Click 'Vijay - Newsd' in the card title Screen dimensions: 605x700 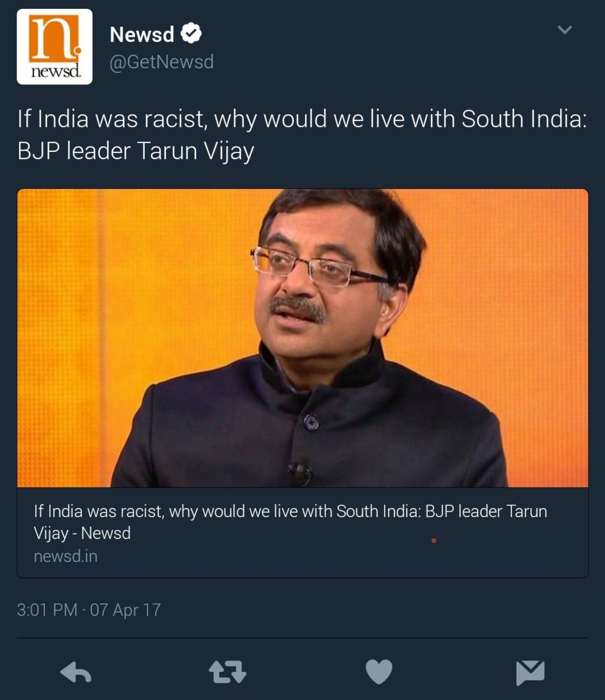click(x=82, y=533)
